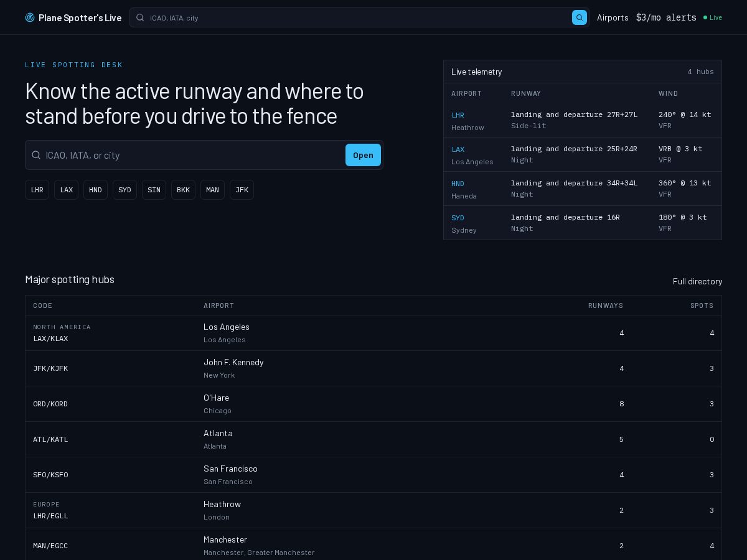Click the ORD/KORD code cell
The height and width of the screenshot is (560, 747).
(50, 404)
